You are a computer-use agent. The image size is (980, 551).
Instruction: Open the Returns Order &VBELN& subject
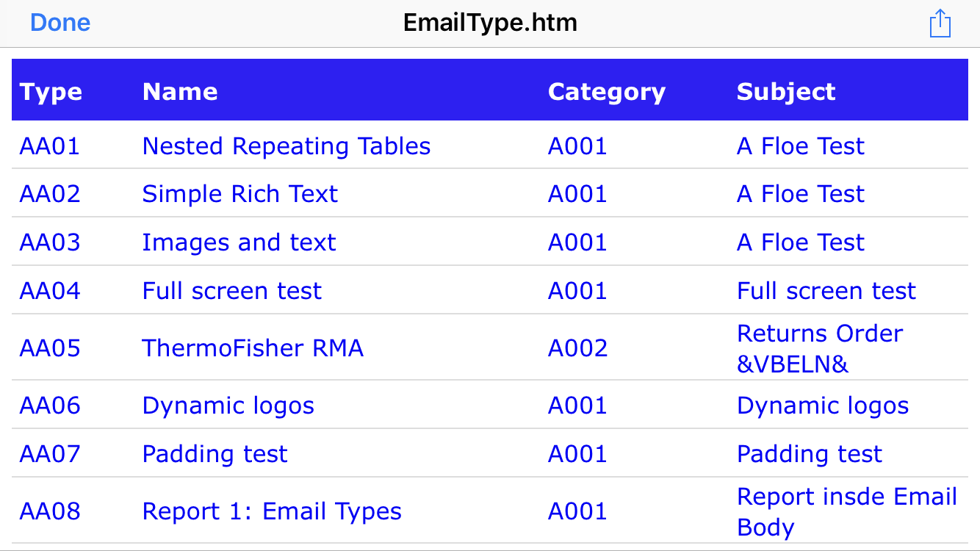tap(820, 348)
